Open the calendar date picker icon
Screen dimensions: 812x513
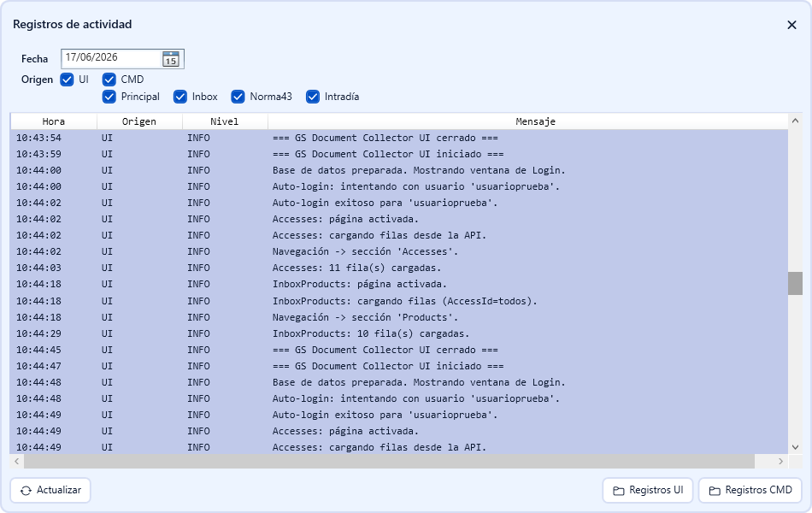coord(170,58)
